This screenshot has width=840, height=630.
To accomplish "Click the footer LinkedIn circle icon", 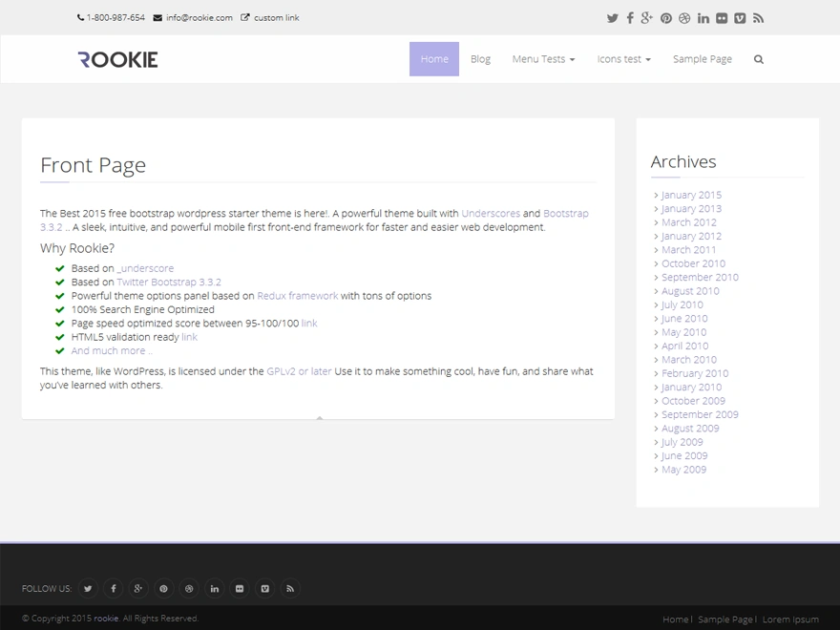I will click(x=214, y=589).
